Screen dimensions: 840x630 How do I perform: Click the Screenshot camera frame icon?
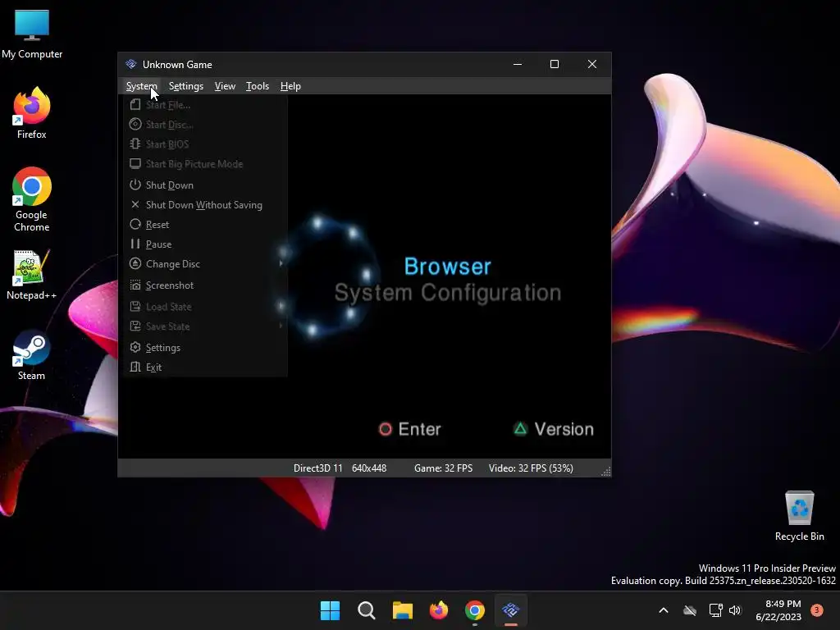(135, 285)
